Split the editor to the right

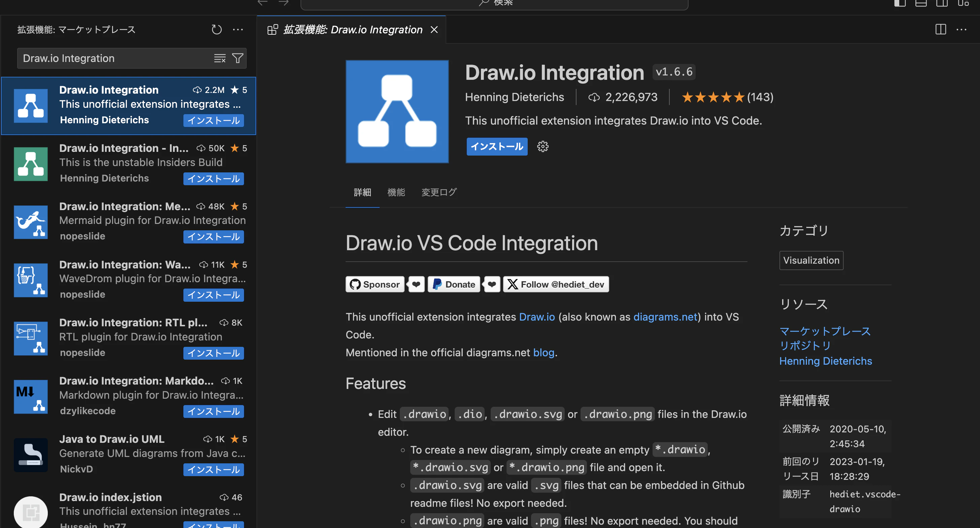click(940, 29)
